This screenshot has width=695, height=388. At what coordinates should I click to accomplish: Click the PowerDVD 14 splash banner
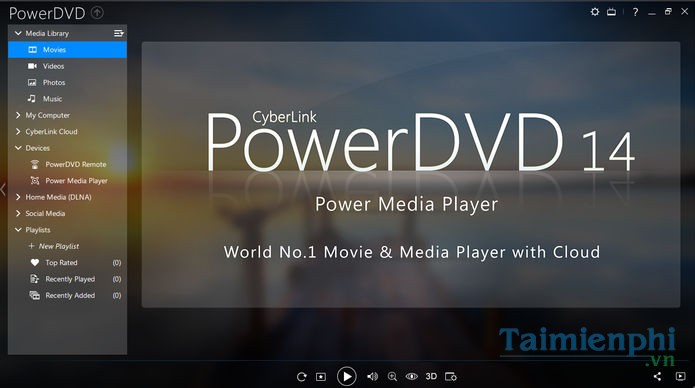[x=411, y=175]
